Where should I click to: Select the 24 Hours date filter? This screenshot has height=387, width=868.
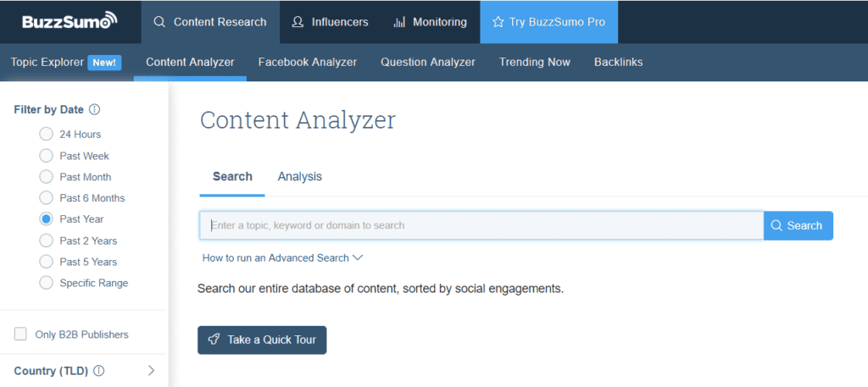click(x=46, y=135)
